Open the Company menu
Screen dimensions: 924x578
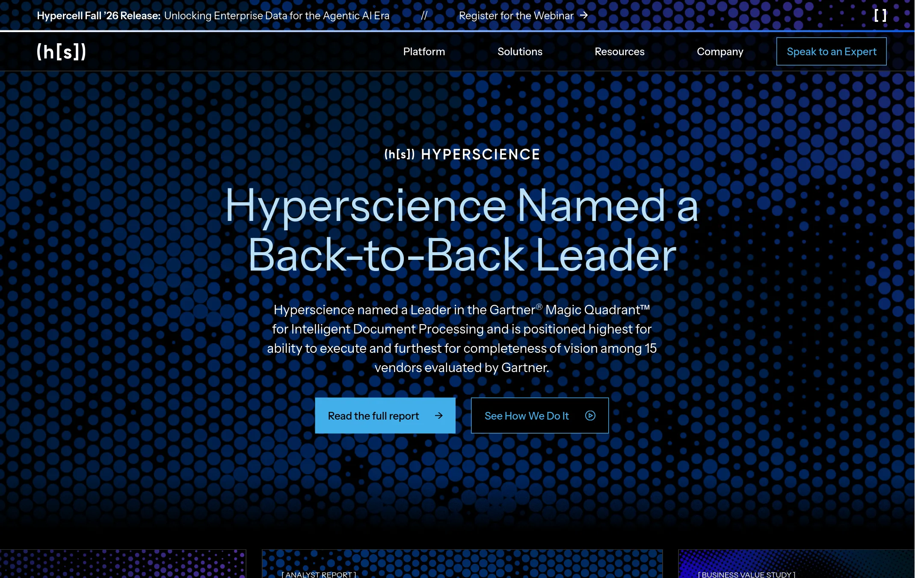[x=720, y=52]
